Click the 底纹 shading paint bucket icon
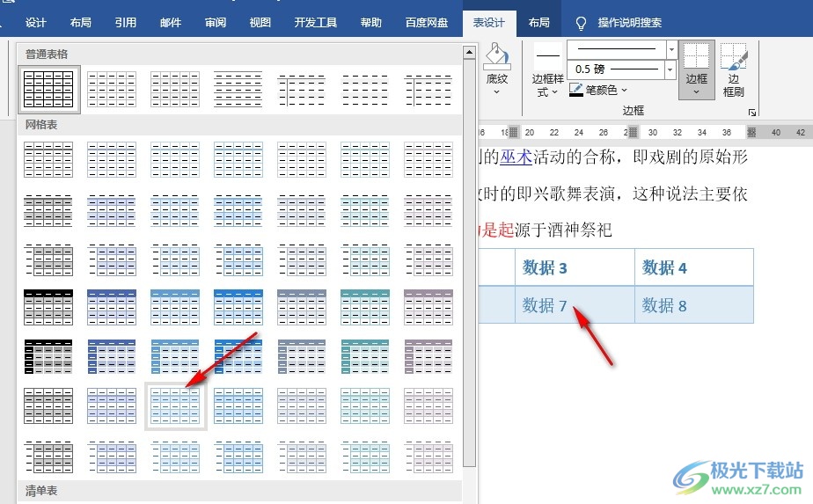 pyautogui.click(x=497, y=57)
